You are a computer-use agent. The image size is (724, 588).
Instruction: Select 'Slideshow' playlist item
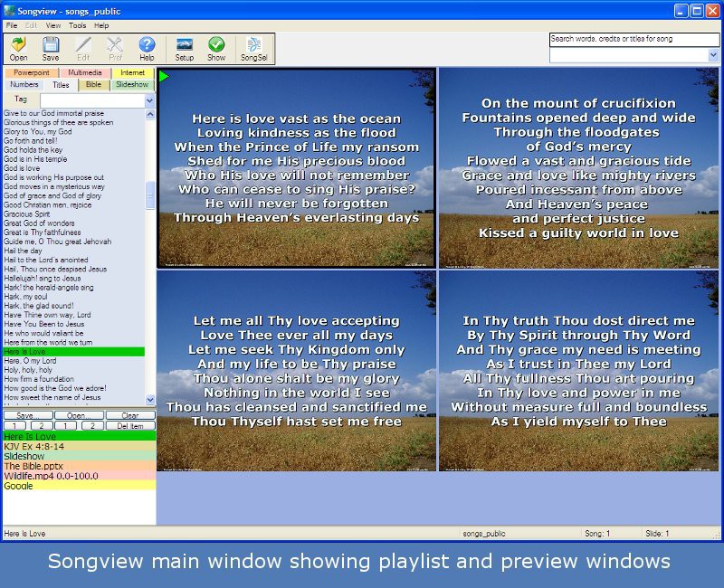tap(80, 456)
